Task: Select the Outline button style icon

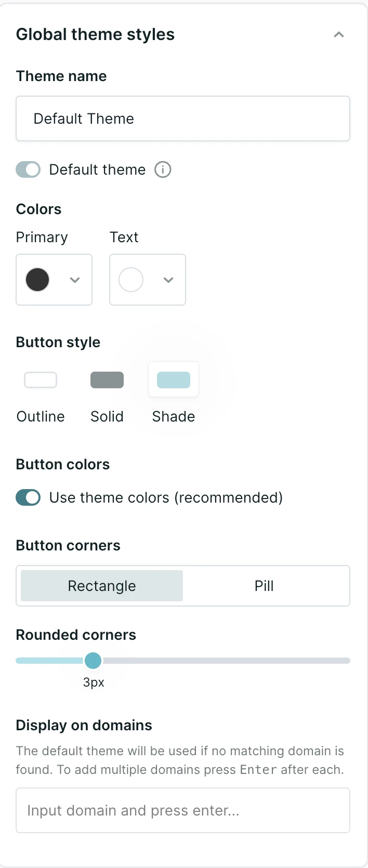Action: click(41, 380)
